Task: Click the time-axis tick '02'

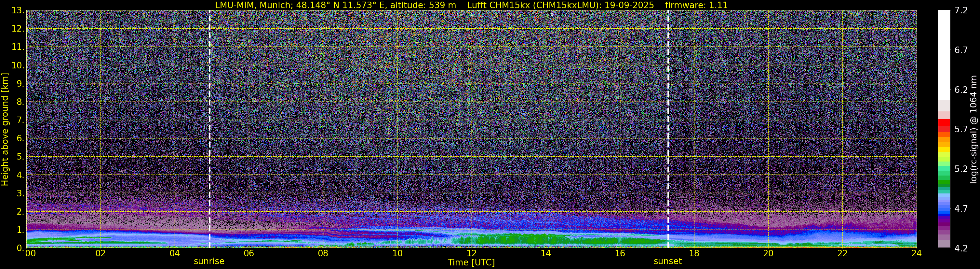Action: (100, 253)
